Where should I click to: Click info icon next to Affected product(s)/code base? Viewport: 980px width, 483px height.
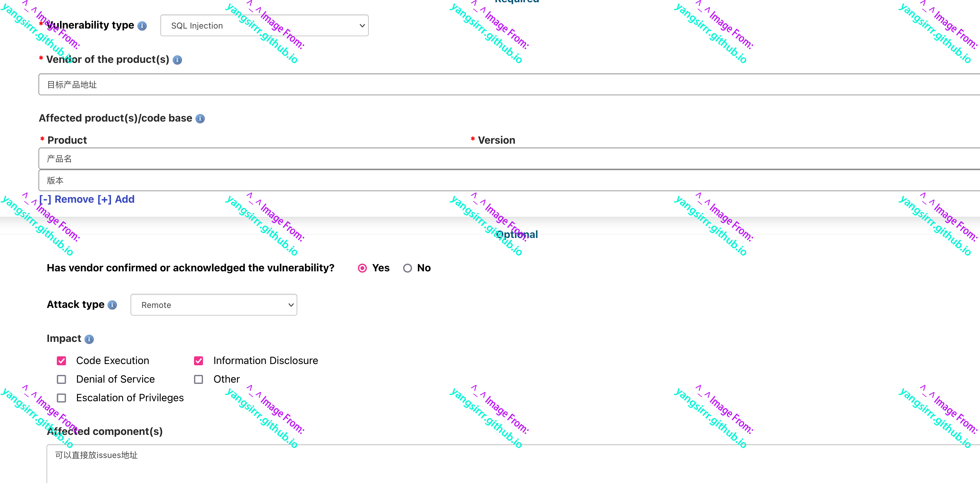pyautogui.click(x=200, y=119)
